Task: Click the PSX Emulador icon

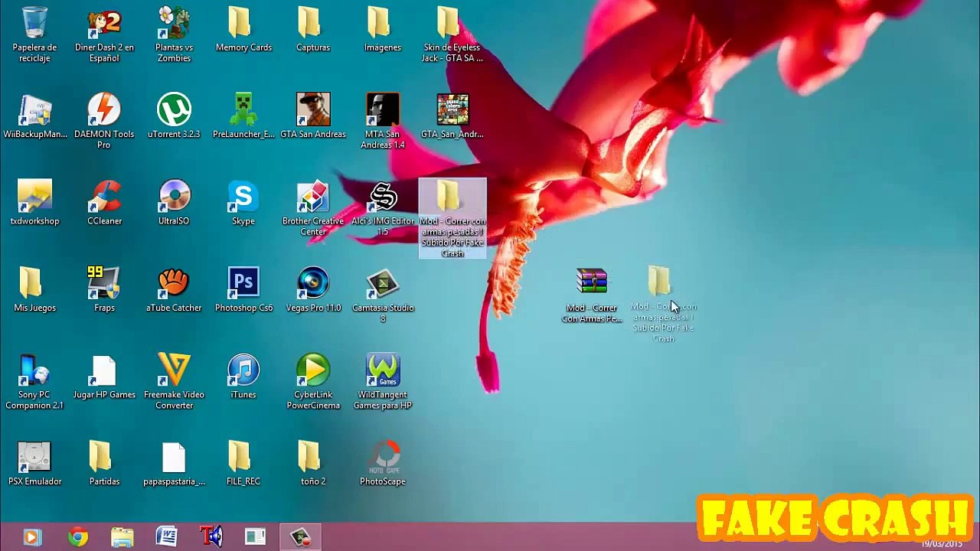Action: click(x=34, y=464)
